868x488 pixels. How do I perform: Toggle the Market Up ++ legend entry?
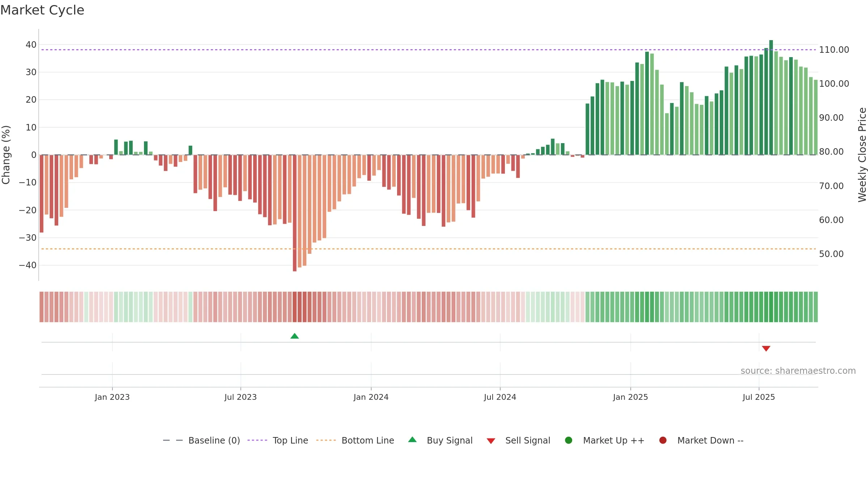605,440
